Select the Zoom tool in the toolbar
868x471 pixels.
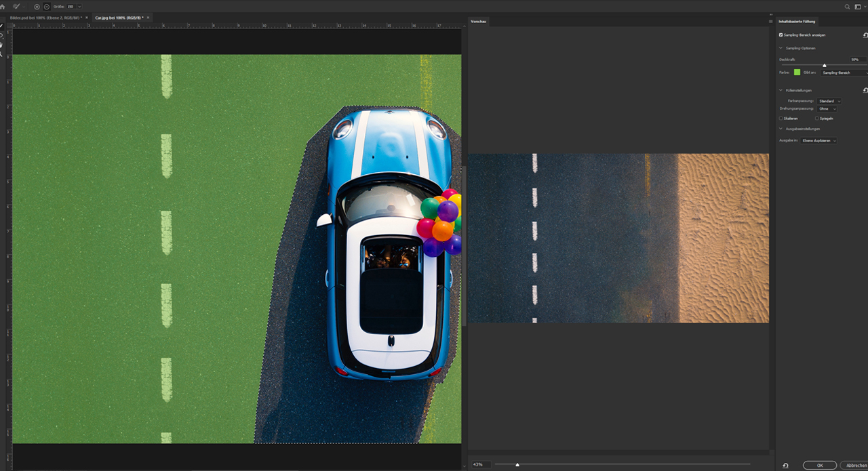pos(2,54)
